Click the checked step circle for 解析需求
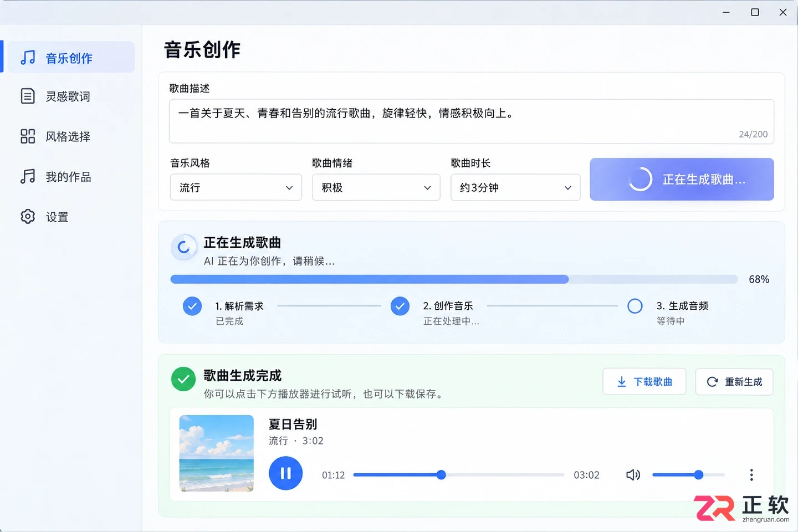The width and height of the screenshot is (798, 532). 192,306
